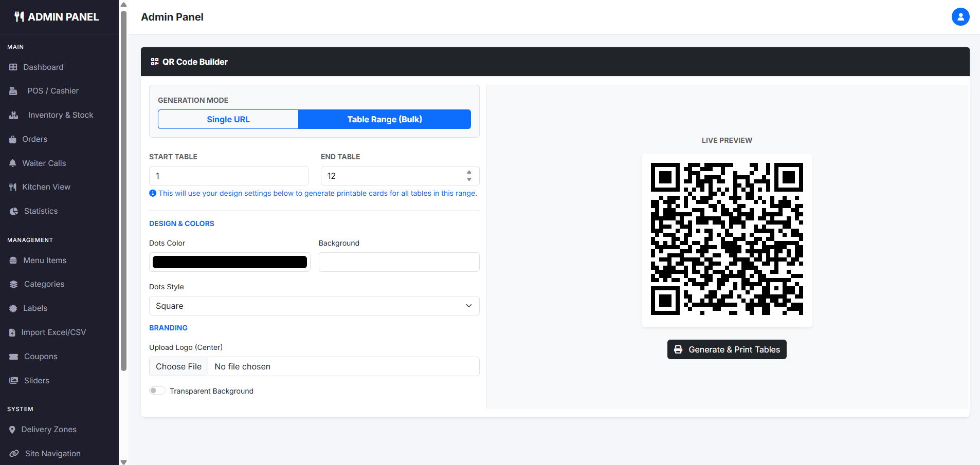Switch generation mode to Single URL
The height and width of the screenshot is (465, 980).
228,119
